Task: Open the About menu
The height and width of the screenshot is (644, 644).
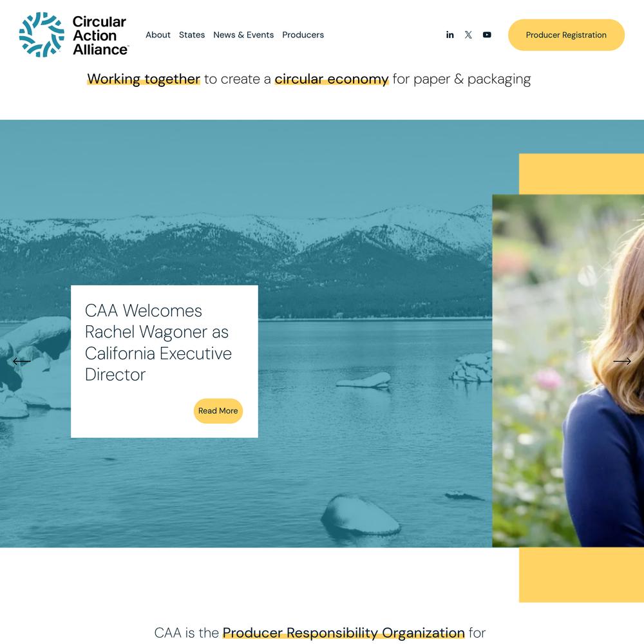Action: click(158, 35)
